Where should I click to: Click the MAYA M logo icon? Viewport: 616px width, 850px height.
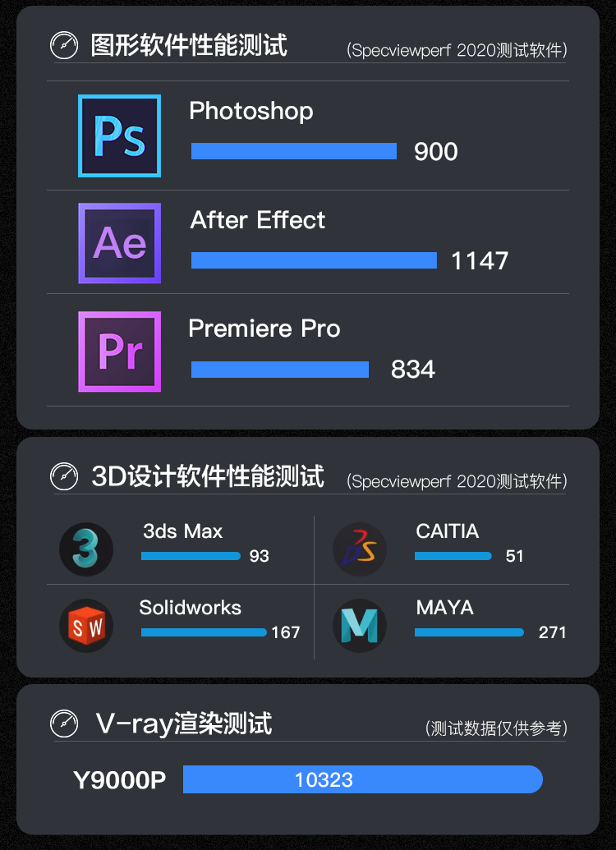(x=360, y=626)
